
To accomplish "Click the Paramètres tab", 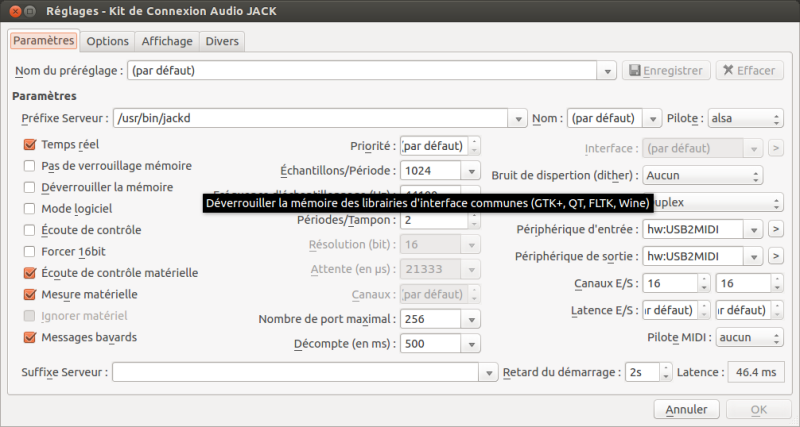I will click(44, 40).
